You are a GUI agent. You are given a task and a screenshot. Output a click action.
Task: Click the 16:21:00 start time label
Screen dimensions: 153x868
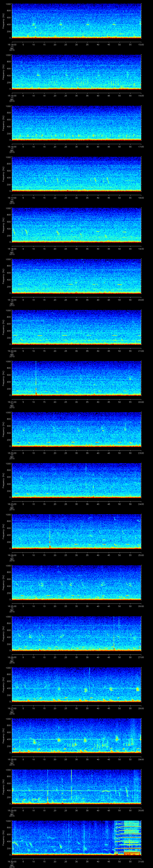[x=12, y=402]
